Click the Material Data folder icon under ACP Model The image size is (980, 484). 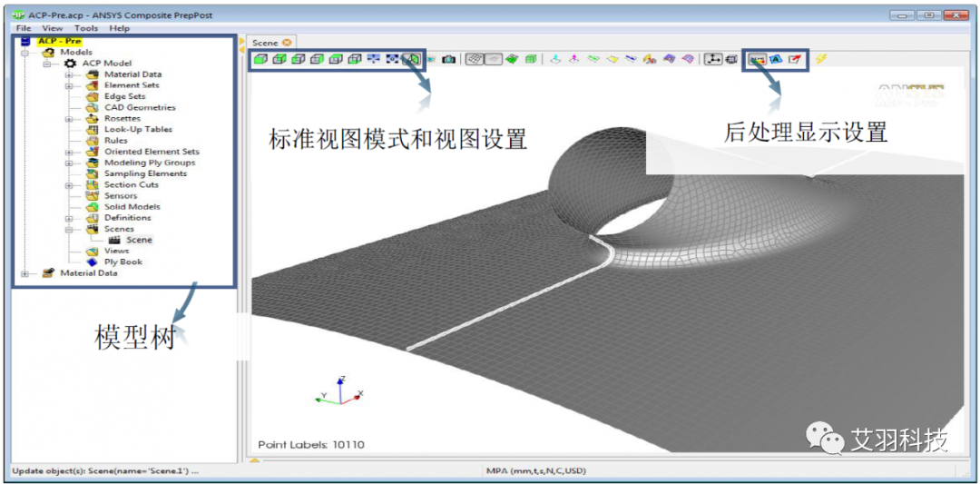coord(93,74)
